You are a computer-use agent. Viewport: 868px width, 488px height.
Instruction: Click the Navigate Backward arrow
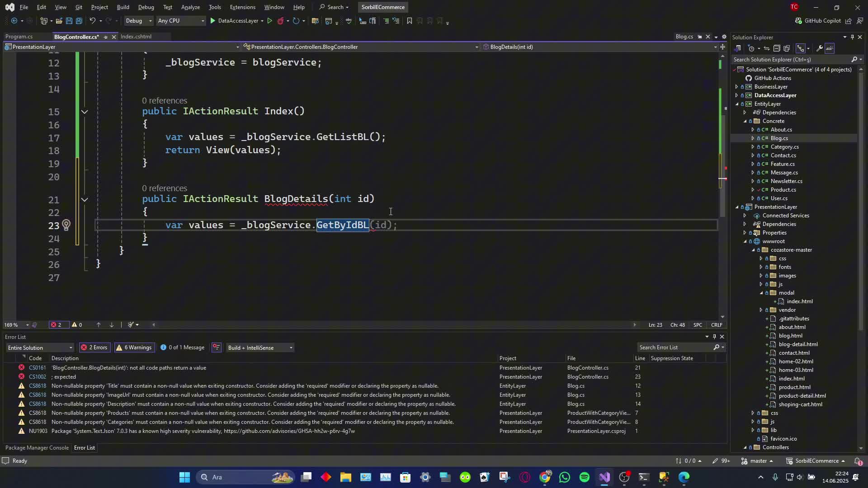click(14, 21)
